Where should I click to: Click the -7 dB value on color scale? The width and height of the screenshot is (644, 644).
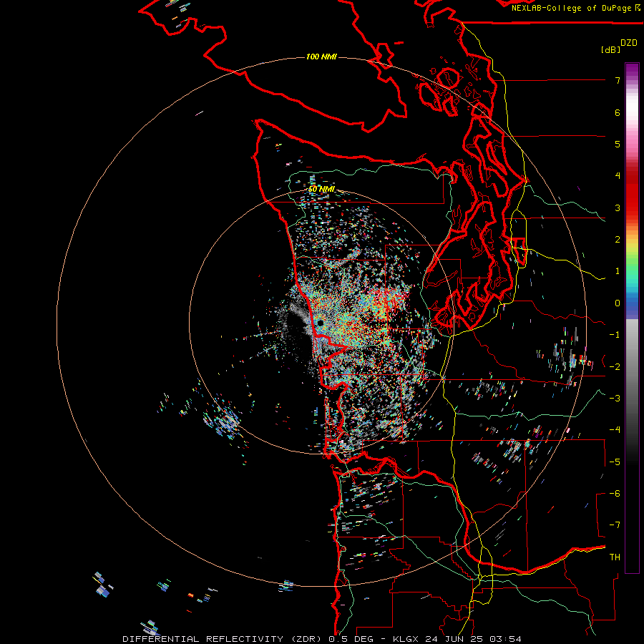[x=615, y=525]
